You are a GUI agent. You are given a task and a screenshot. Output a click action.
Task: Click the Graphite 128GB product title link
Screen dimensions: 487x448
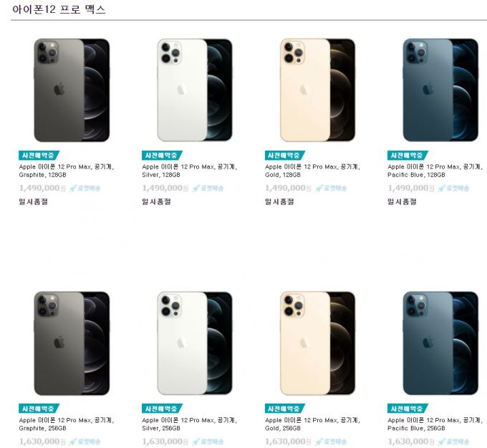(67, 171)
